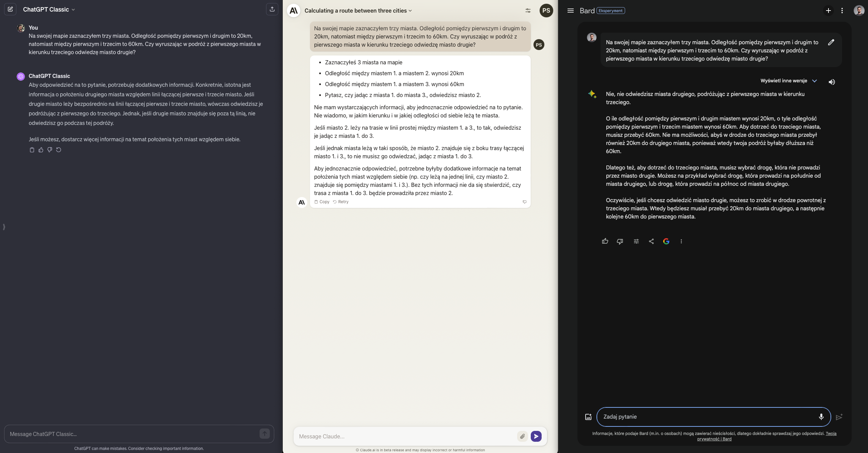Screen dimensions: 868x453
Task: Open Bard's three-dot options menu in header
Action: coord(842,11)
